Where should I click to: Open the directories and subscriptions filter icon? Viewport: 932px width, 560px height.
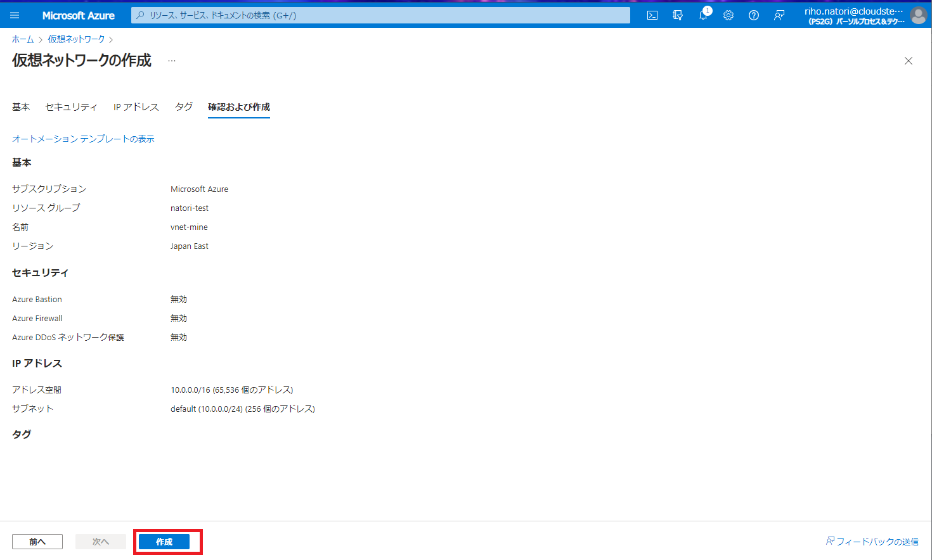click(678, 15)
